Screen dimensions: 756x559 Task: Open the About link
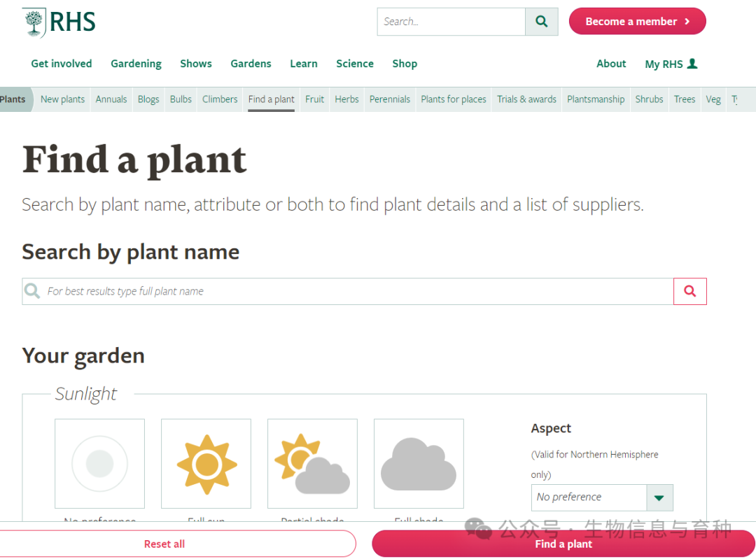pos(611,64)
